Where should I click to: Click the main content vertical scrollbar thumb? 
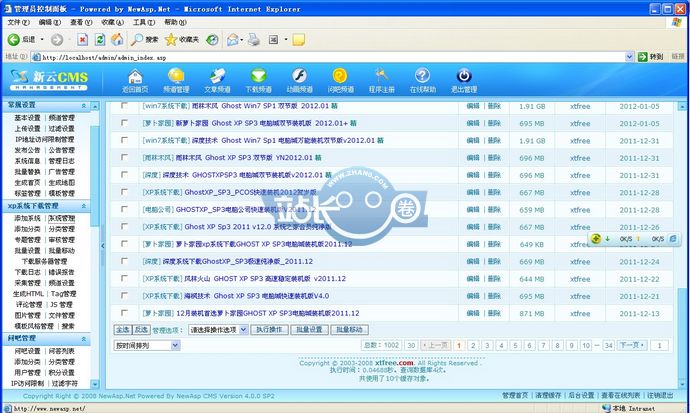682,335
